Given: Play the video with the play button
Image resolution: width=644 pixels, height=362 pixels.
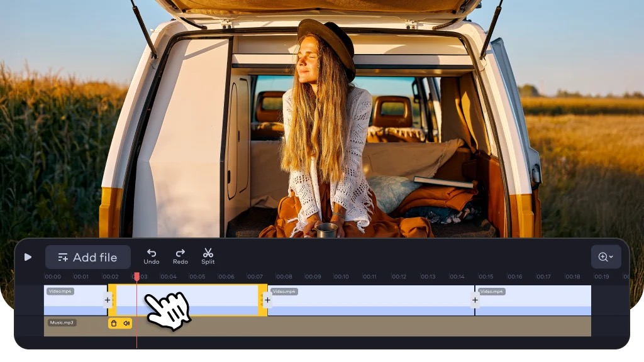Looking at the screenshot, I should point(28,257).
